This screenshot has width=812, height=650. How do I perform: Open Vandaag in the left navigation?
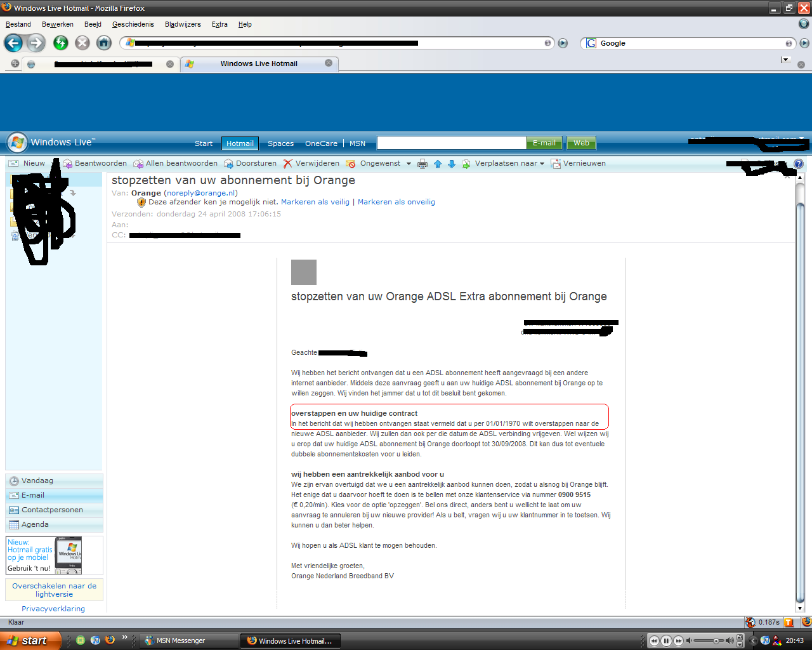[x=54, y=481]
